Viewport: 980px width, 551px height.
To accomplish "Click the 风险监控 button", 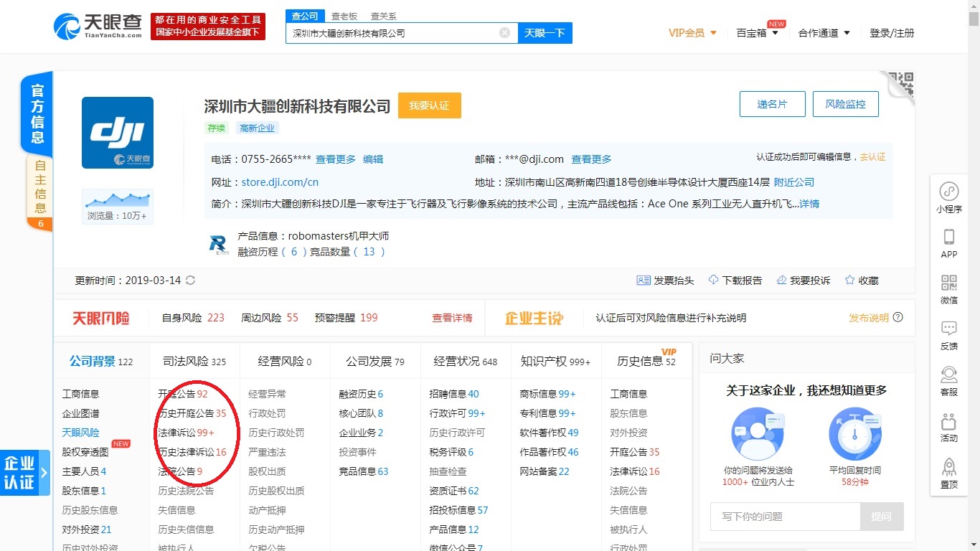I will [845, 104].
